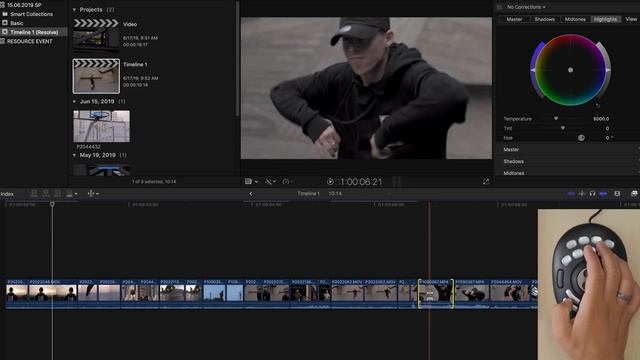Click the Timeline 1 title in timeline header
The width and height of the screenshot is (640, 360).
click(308, 193)
